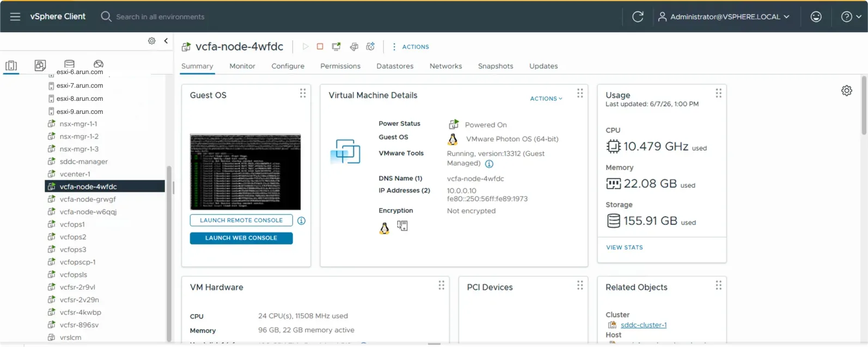868x347 pixels.
Task: Select vcfops1 VM
Action: coord(72,224)
